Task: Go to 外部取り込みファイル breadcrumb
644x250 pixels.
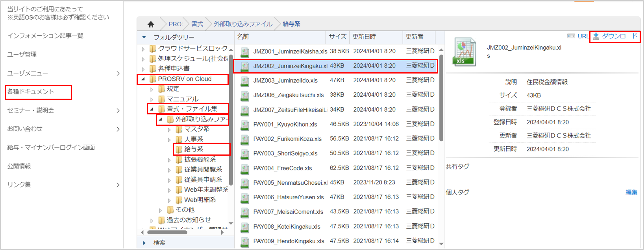Action: tap(243, 24)
